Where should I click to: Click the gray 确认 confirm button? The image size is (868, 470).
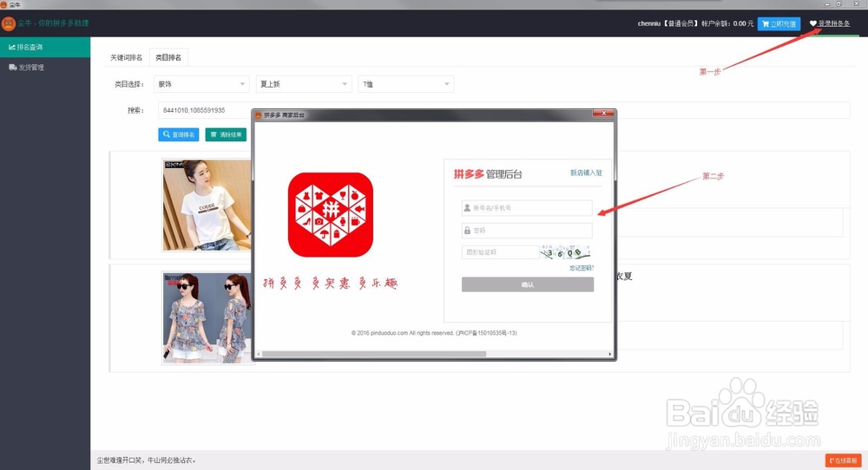(x=528, y=284)
